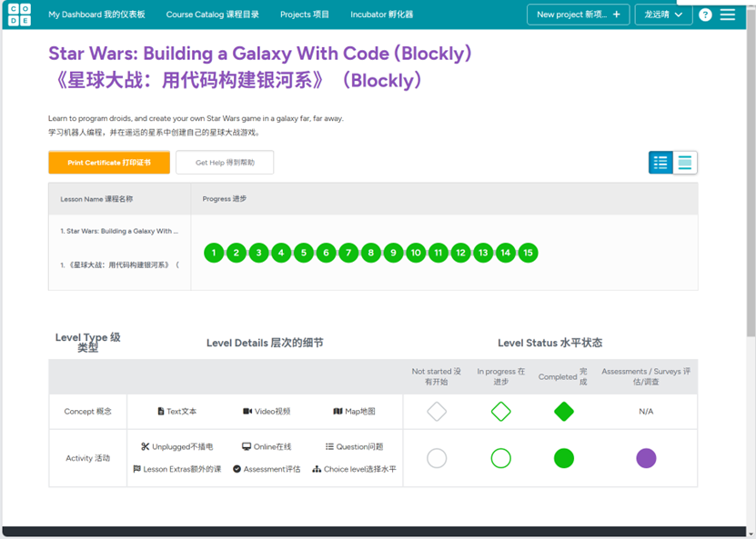
Task: Open the 龙远晴 user account dropdown
Action: click(663, 15)
